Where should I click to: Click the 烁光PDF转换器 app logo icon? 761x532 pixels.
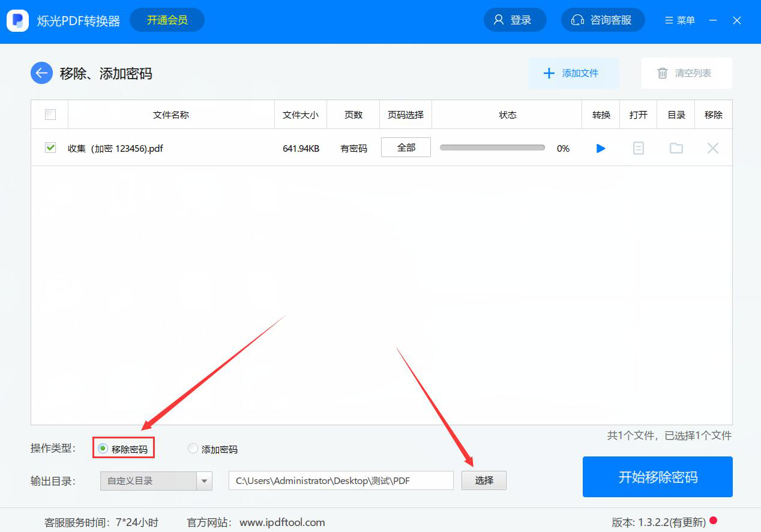click(x=18, y=20)
